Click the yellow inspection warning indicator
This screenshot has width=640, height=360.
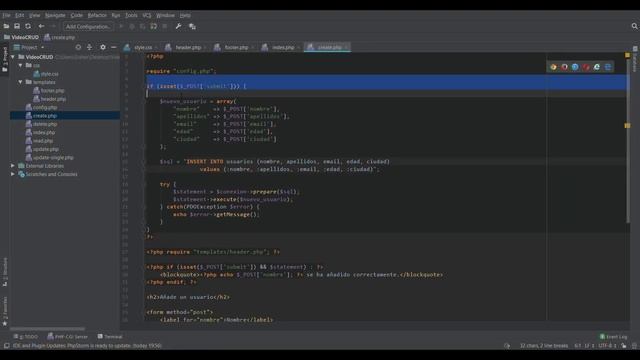[x=627, y=55]
